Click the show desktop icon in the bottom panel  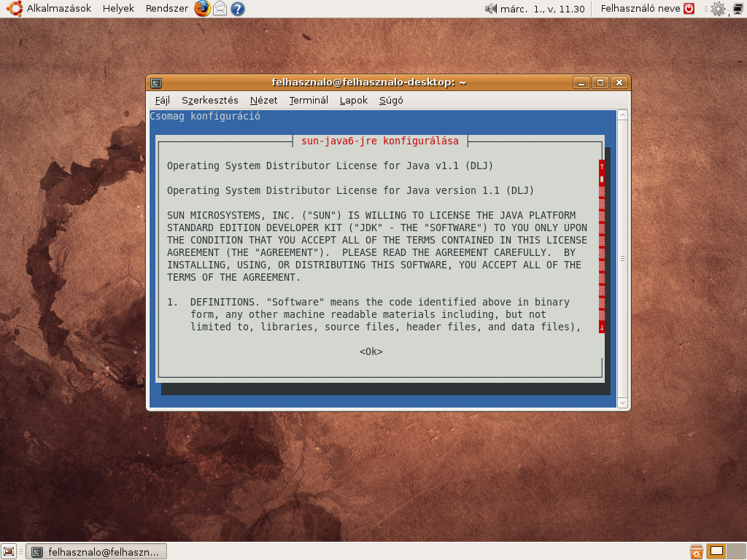click(9, 551)
